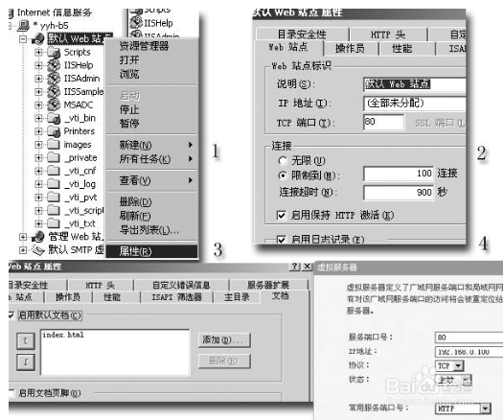Toggle 启用文档页脚 checkbox

click(11, 393)
